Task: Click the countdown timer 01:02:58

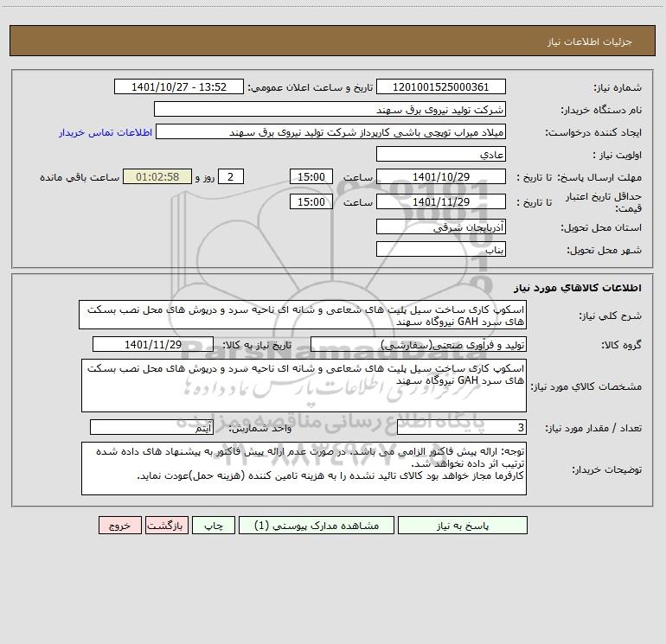Action: tap(157, 176)
